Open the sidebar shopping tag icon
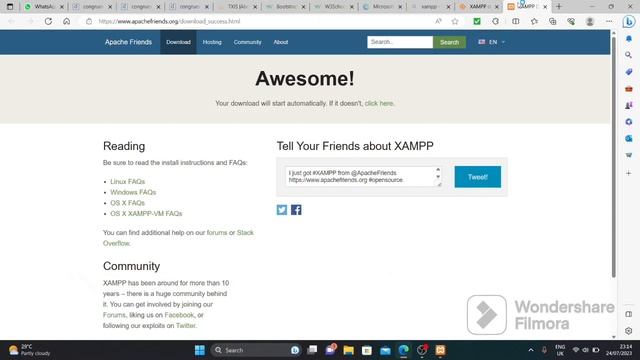 click(629, 72)
